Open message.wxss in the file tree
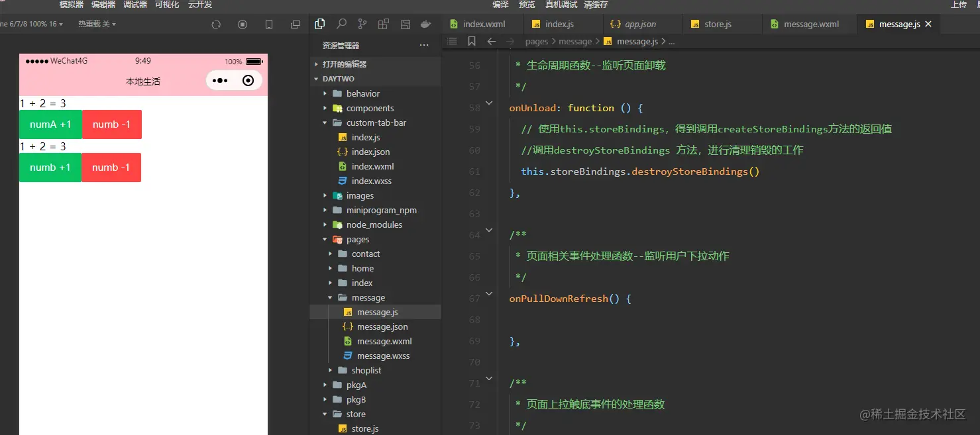Image resolution: width=980 pixels, height=435 pixels. click(x=383, y=356)
